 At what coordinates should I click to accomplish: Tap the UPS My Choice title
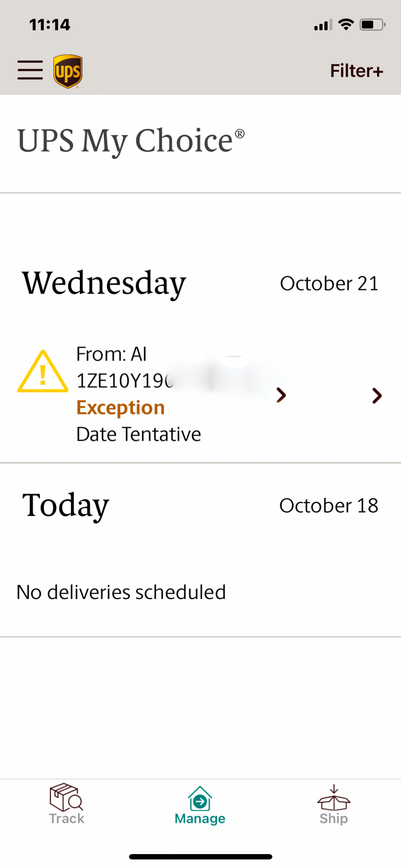coord(131,141)
